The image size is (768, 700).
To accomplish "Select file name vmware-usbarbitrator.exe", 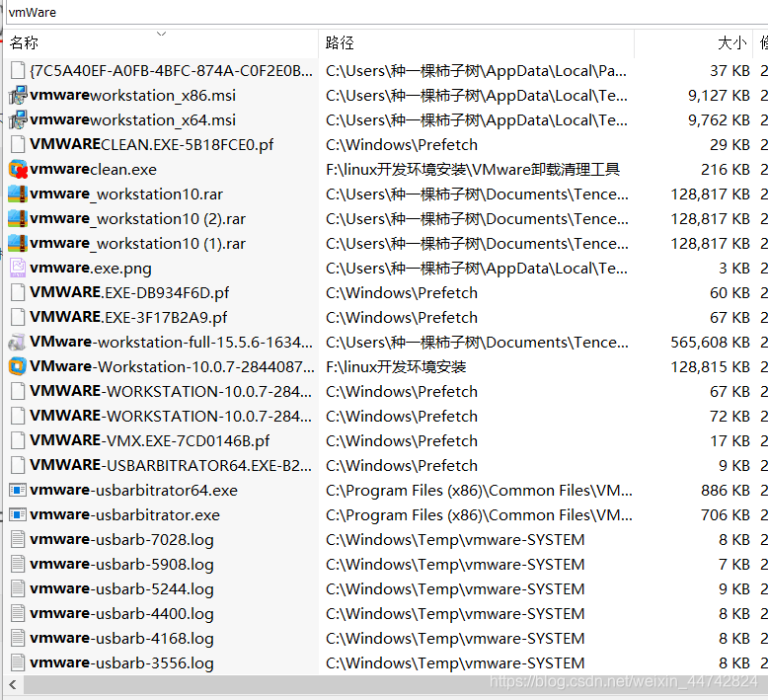I will (x=125, y=514).
